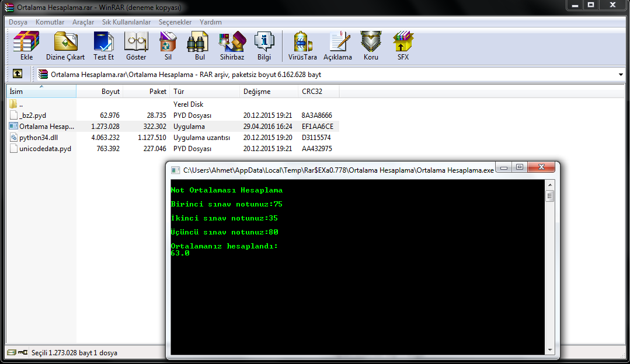Open the Komutlar menu

coord(50,22)
